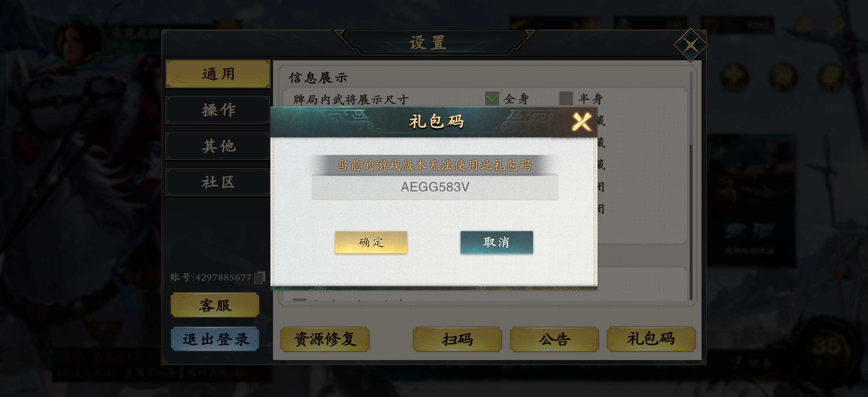Image resolution: width=868 pixels, height=397 pixels.
Task: Open the 扫码 scan code function
Action: point(457,339)
